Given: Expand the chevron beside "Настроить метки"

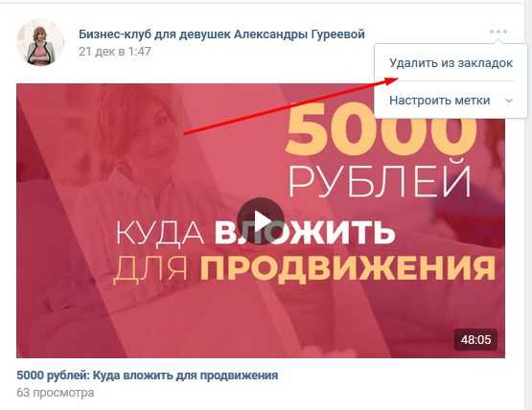Looking at the screenshot, I should pos(509,101).
